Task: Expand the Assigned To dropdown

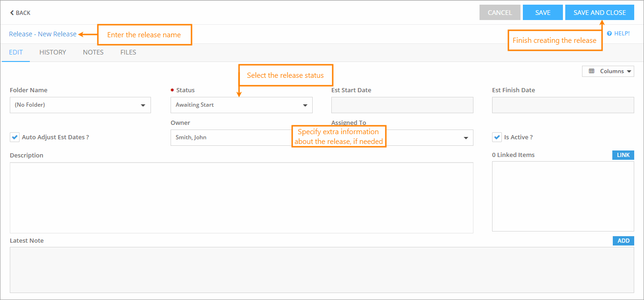Action: pyautogui.click(x=466, y=137)
